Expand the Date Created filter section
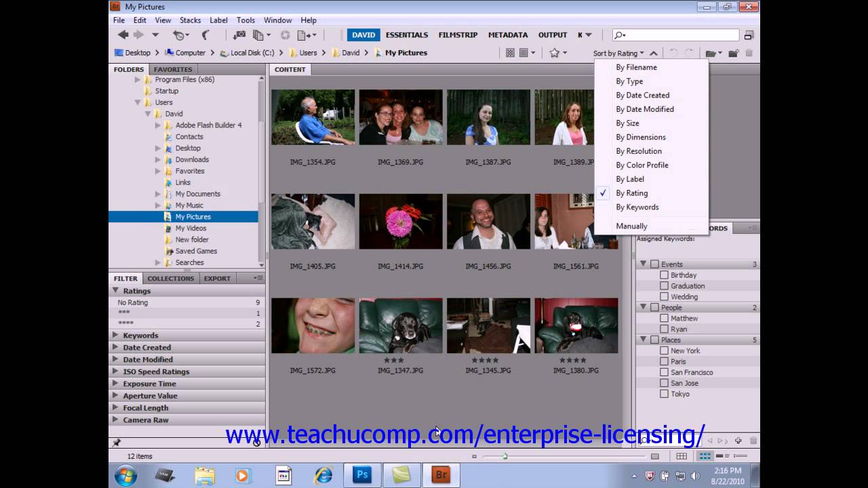Screen dimensions: 868x488 point(115,347)
